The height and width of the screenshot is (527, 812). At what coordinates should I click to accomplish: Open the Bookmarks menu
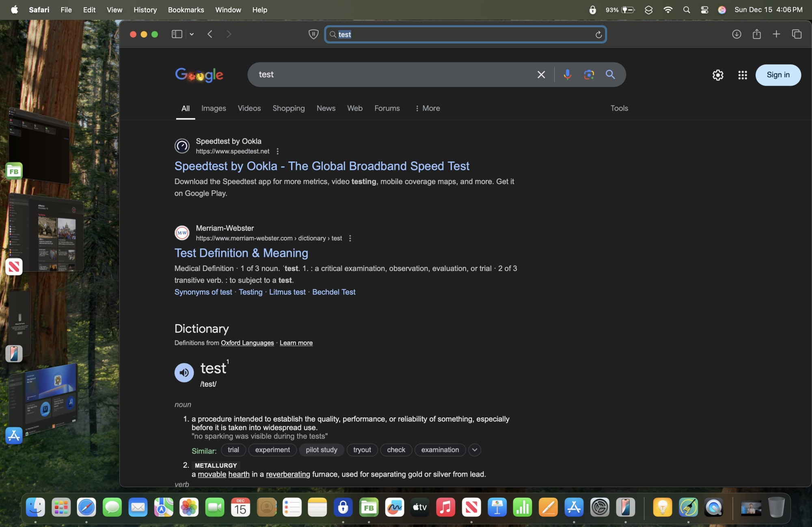pos(186,10)
